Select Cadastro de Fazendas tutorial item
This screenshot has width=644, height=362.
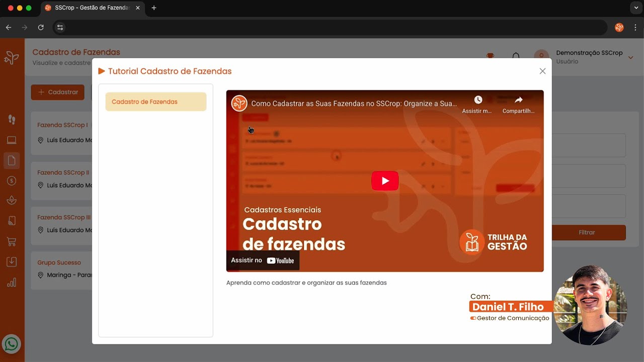pyautogui.click(x=156, y=102)
